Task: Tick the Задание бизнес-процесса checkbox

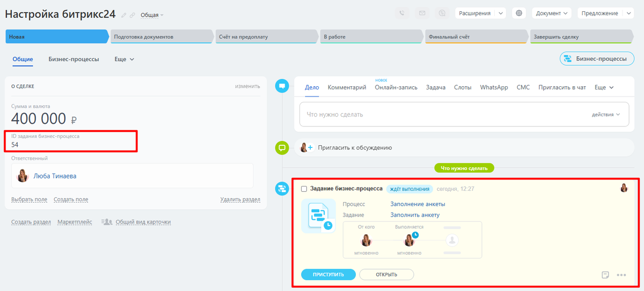Action: (304, 189)
